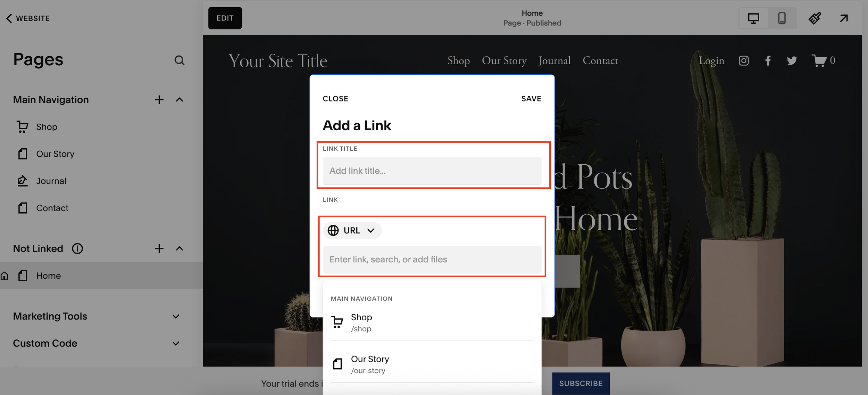Expand the Custom Code section
Screen dimensions: 868x395
[x=176, y=343]
